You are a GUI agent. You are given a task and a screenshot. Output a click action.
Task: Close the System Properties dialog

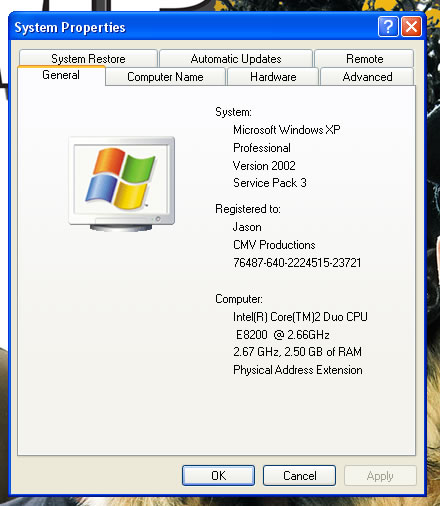(411, 26)
